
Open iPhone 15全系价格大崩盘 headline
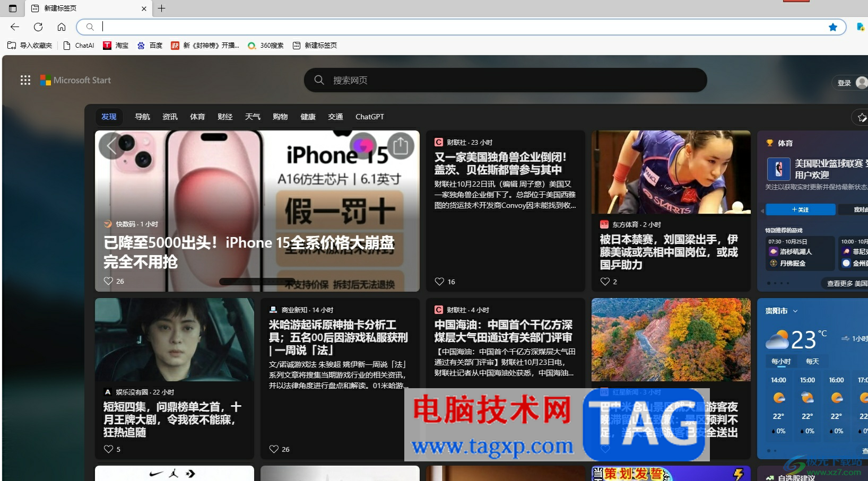click(x=249, y=252)
